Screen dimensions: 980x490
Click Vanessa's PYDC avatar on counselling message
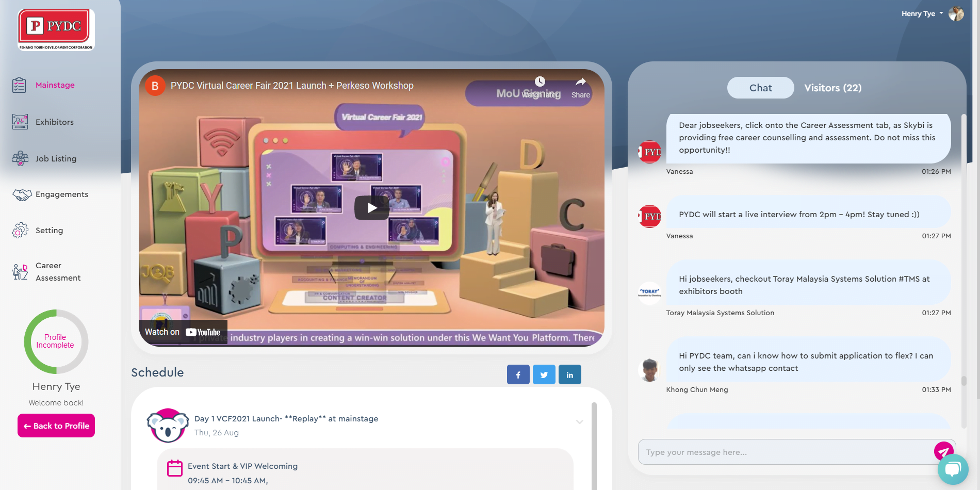tap(649, 152)
